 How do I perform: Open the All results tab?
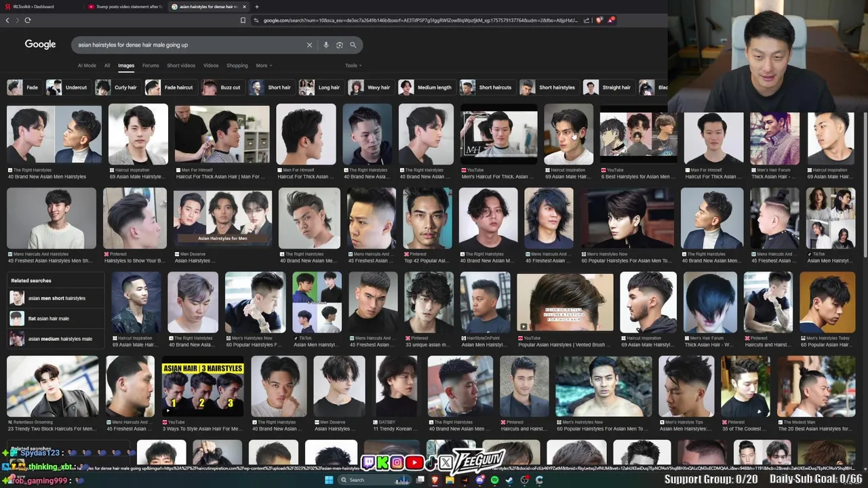click(107, 66)
